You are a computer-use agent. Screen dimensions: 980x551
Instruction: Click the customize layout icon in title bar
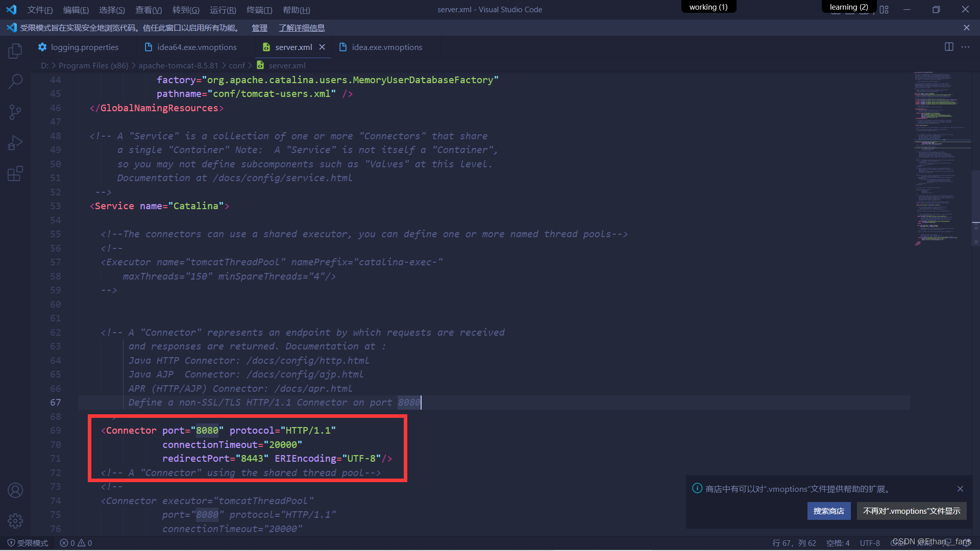(x=884, y=10)
